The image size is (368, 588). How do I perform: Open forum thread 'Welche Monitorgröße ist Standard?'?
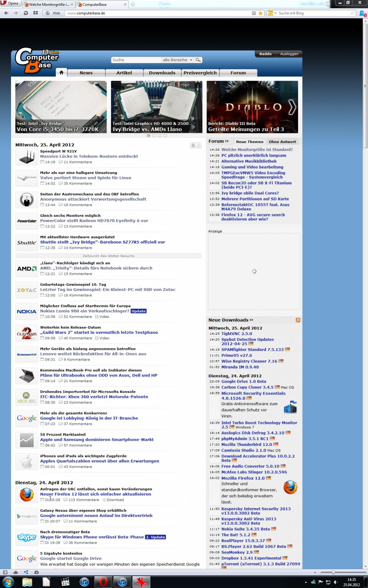(x=257, y=150)
